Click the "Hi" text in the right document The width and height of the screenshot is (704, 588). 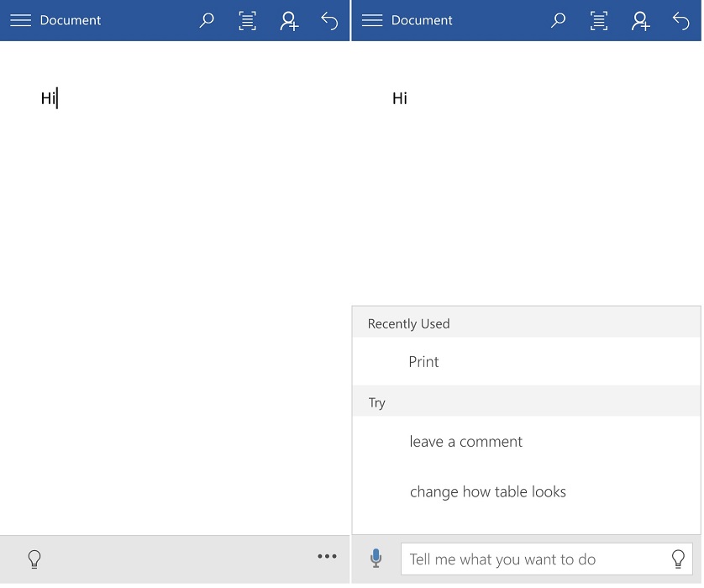coord(400,99)
